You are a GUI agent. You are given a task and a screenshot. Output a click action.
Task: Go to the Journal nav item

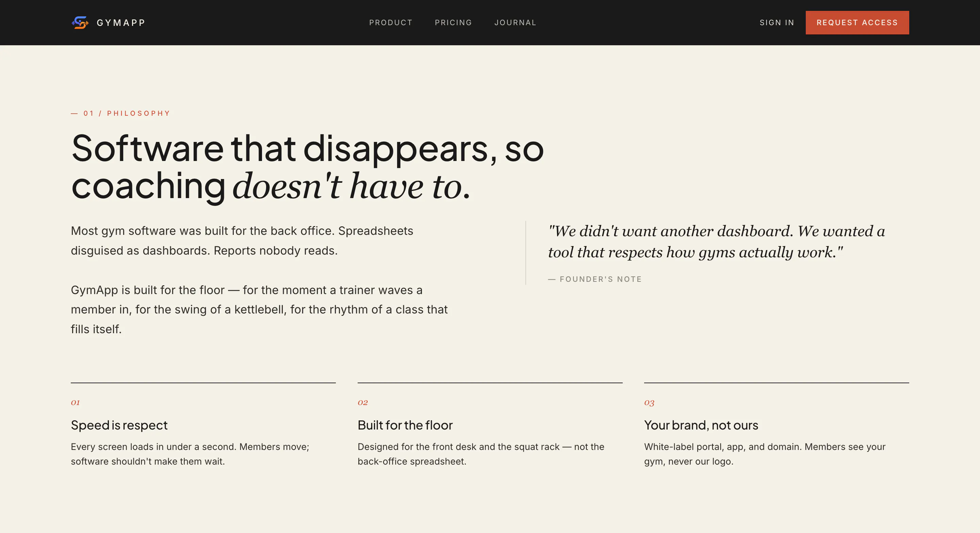pyautogui.click(x=515, y=22)
